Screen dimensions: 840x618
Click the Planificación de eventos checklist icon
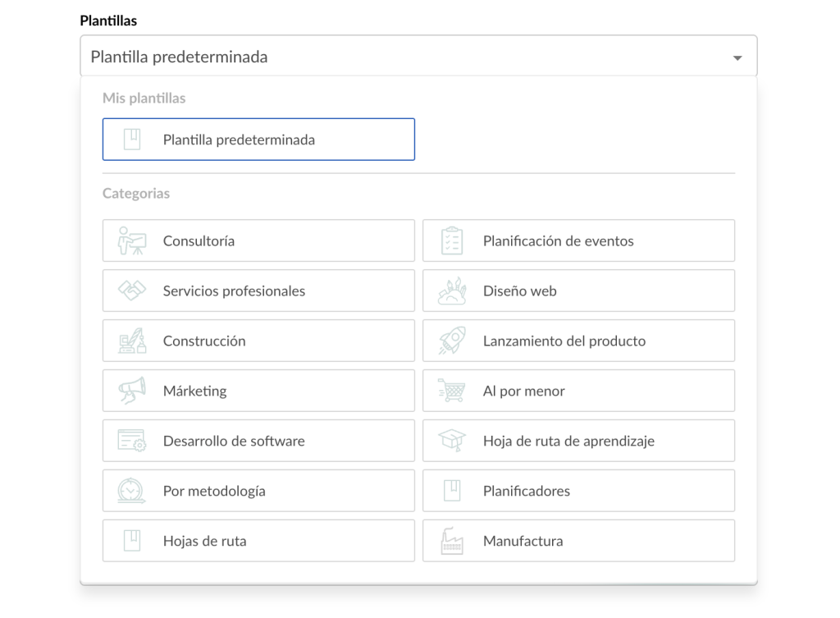(452, 240)
